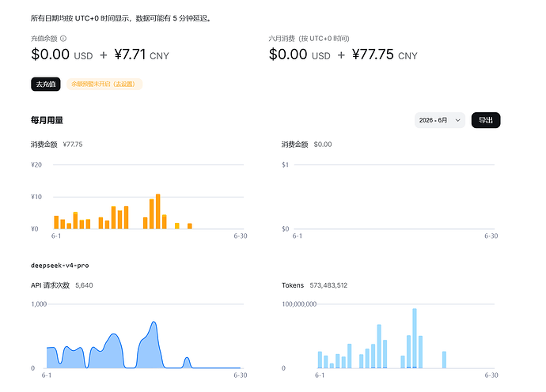Click the 每月用量 section heading
Image resolution: width=546 pixels, height=392 pixels.
(47, 120)
